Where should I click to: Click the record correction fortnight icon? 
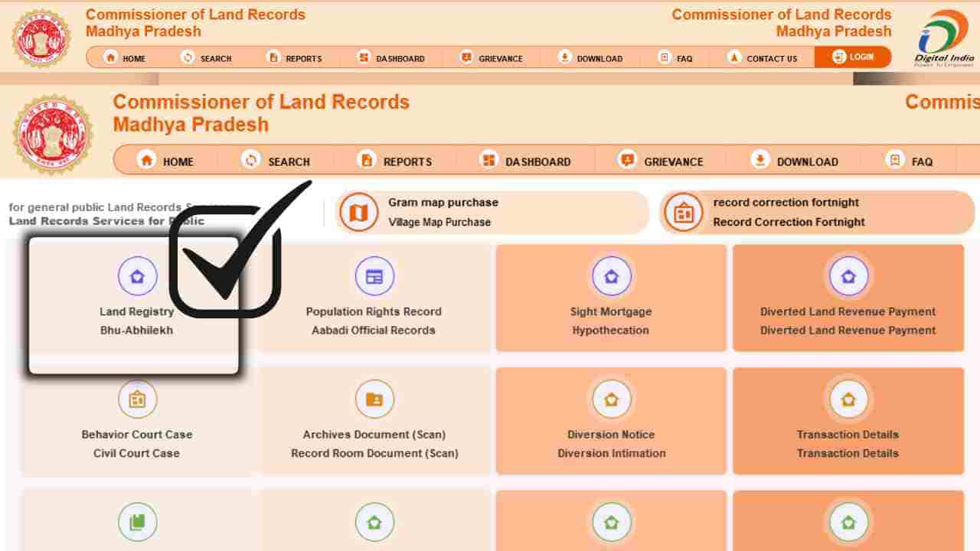pos(683,212)
